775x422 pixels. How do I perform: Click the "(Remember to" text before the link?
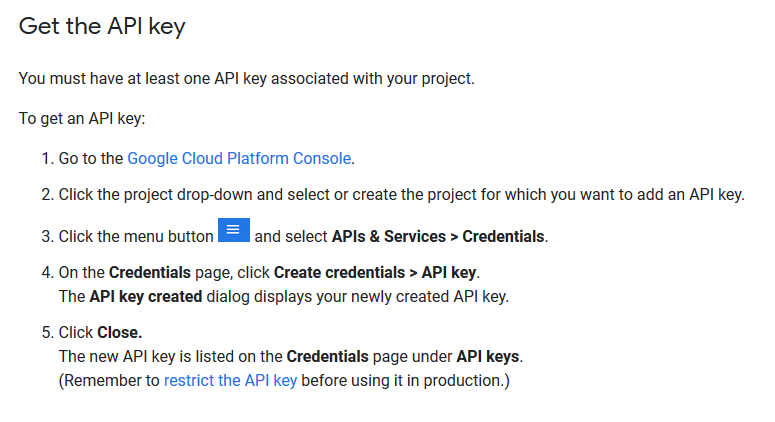[109, 381]
